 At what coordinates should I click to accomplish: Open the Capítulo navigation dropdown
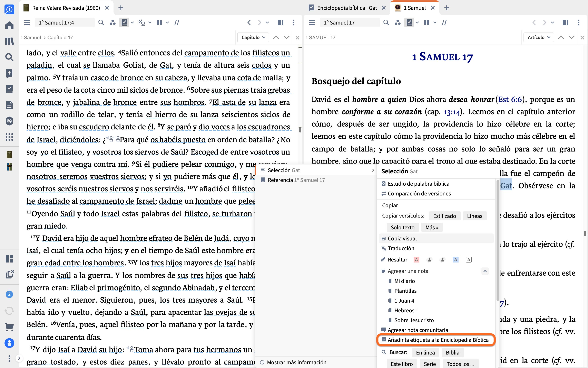pyautogui.click(x=253, y=37)
